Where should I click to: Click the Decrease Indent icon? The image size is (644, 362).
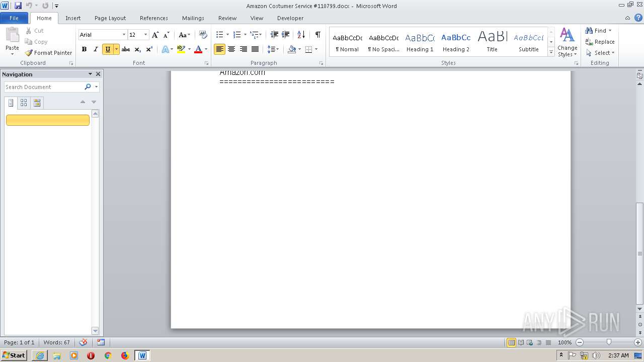[274, 35]
